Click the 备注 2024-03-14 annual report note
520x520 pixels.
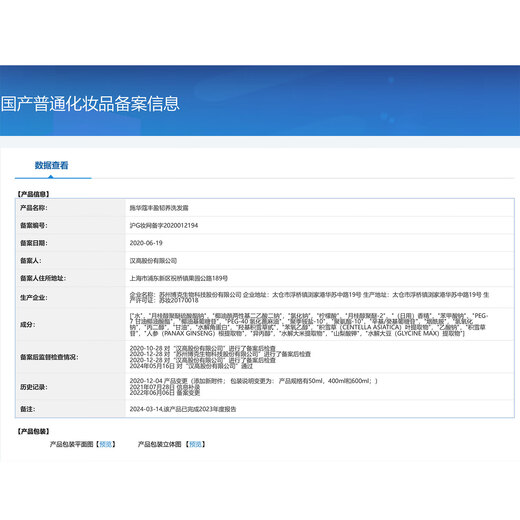click(x=183, y=409)
